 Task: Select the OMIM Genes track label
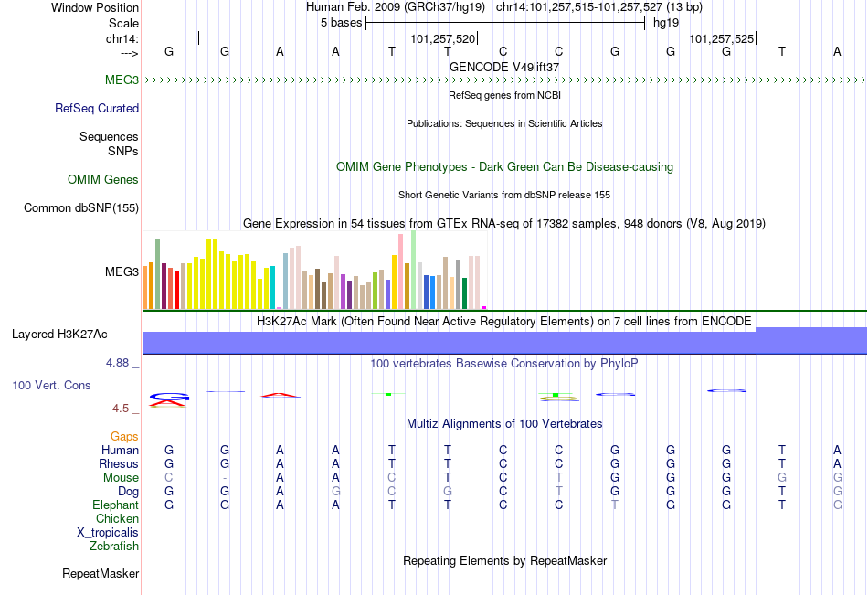click(x=103, y=179)
